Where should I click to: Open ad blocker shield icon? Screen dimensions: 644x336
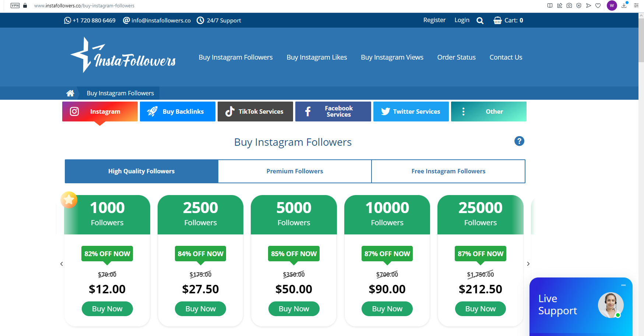tap(579, 6)
